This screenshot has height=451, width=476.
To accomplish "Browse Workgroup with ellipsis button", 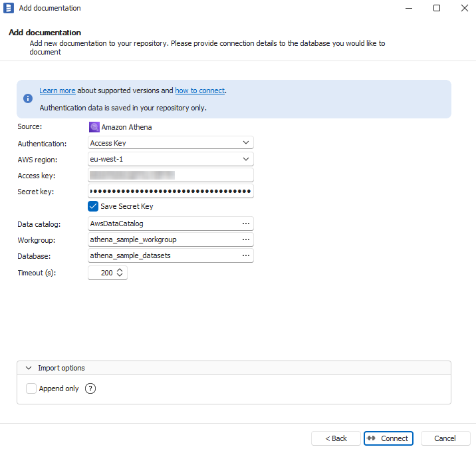I will coord(245,239).
